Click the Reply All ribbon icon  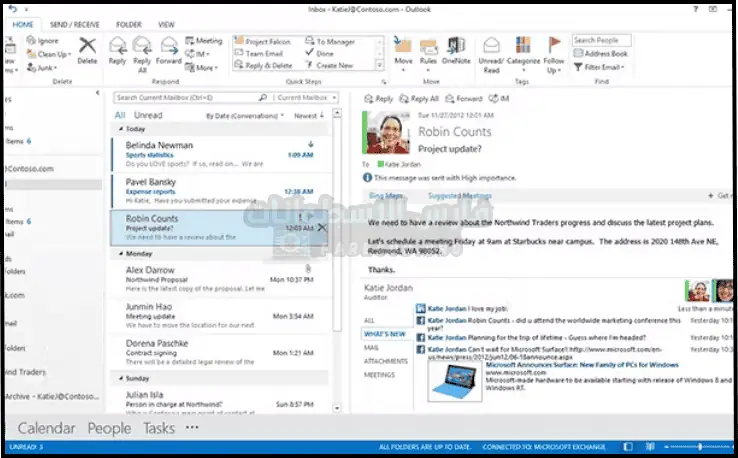tap(141, 46)
